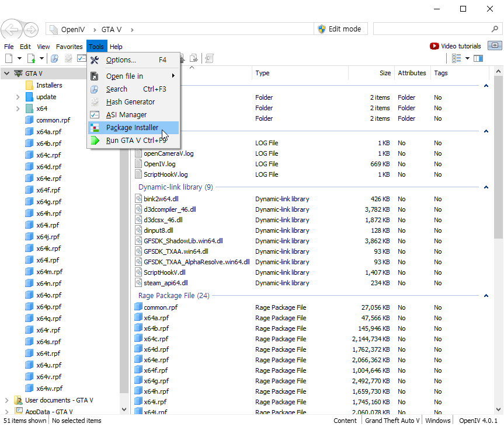Click the import file icon with green arrow

(31, 58)
